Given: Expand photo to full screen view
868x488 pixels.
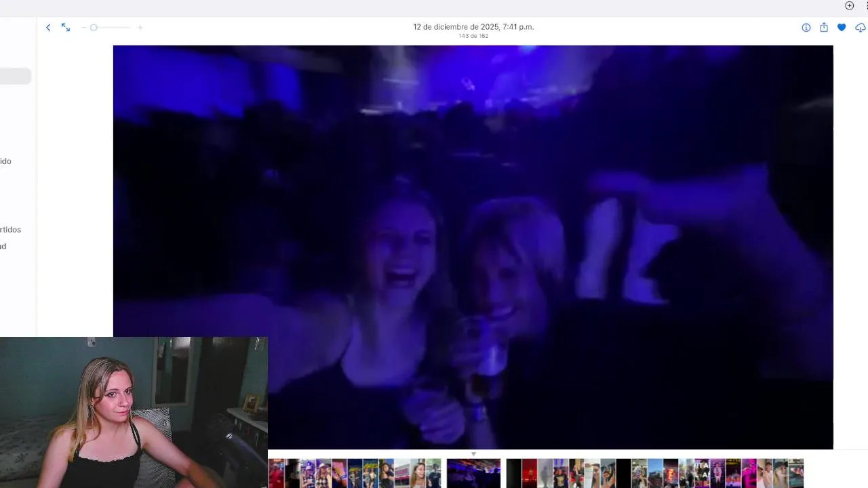Looking at the screenshot, I should pyautogui.click(x=66, y=28).
